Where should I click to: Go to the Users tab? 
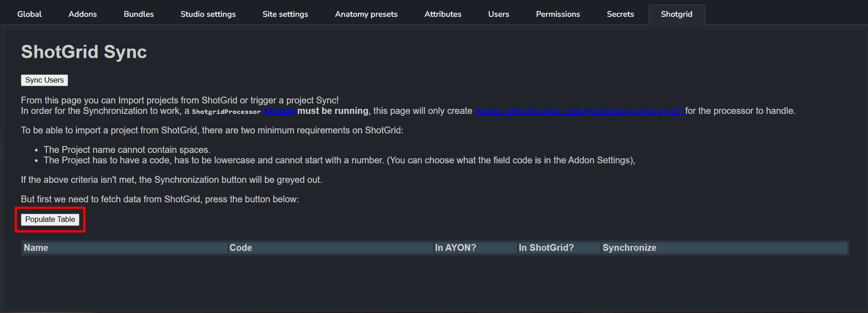[x=498, y=14]
